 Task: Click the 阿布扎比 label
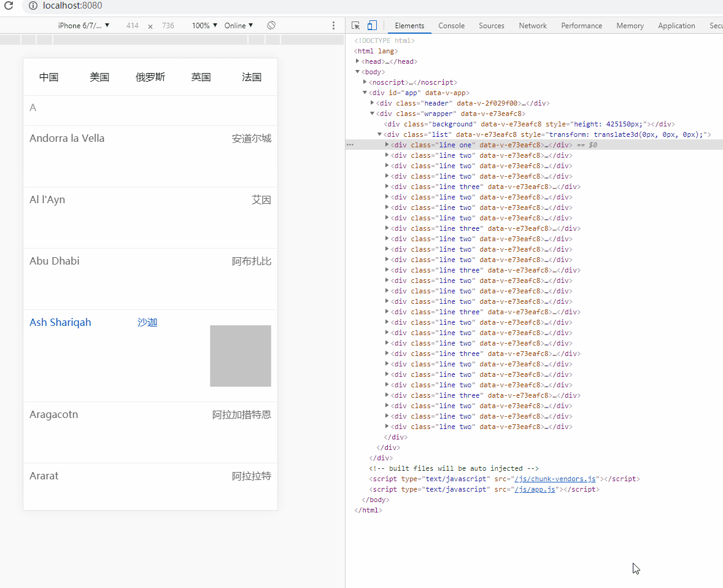coord(252,261)
